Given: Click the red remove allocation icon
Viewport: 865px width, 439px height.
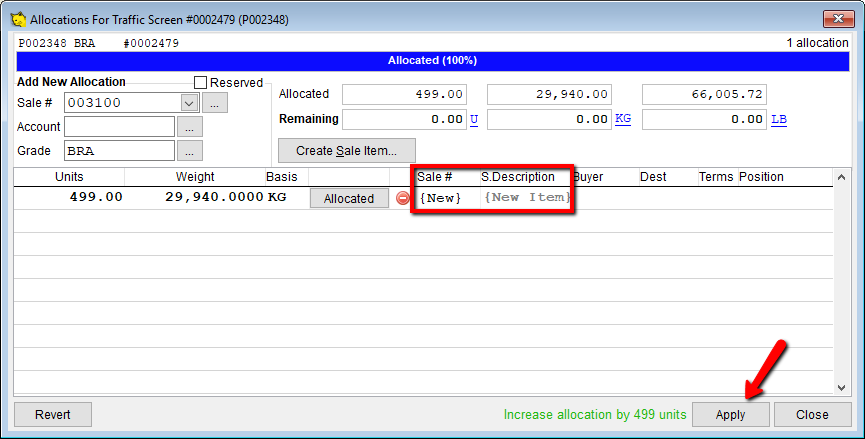Looking at the screenshot, I should (x=403, y=198).
